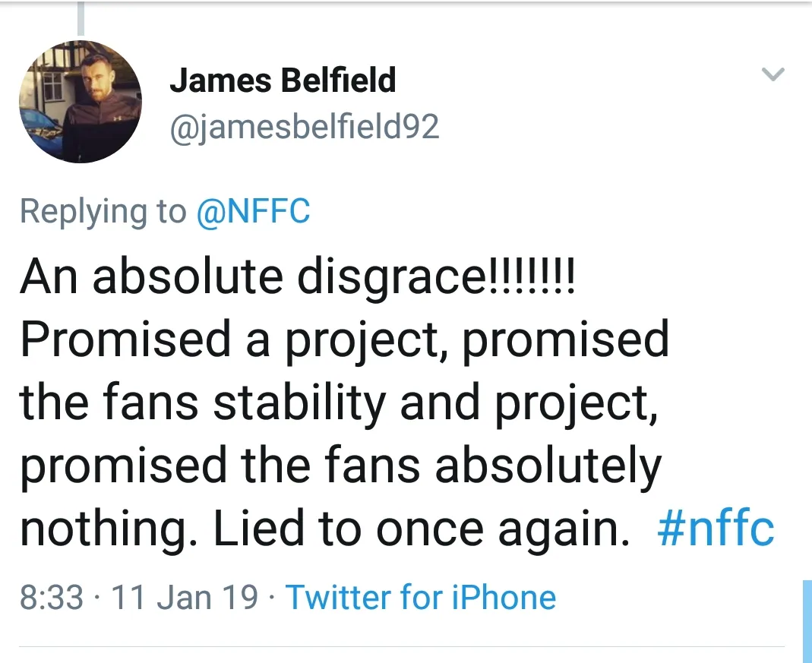
Task: Tap "Promised a project, promised" text line
Action: point(344,340)
